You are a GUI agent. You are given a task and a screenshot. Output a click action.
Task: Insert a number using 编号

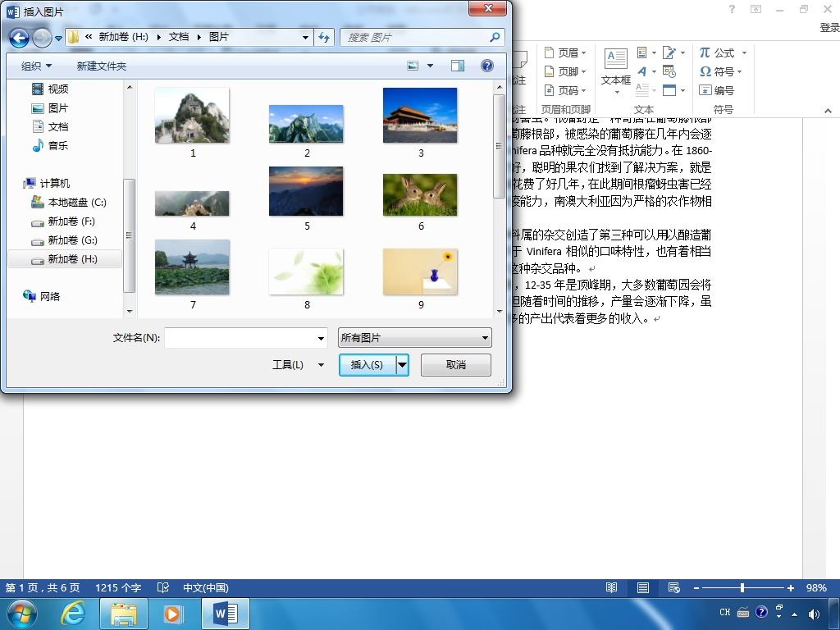pyautogui.click(x=717, y=90)
